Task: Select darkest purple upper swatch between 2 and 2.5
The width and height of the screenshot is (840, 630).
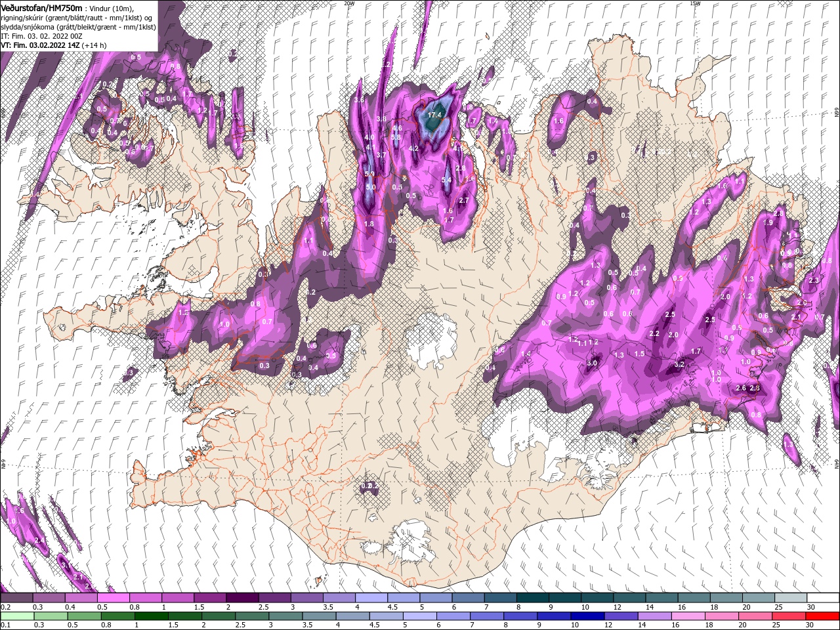Action: (241, 598)
